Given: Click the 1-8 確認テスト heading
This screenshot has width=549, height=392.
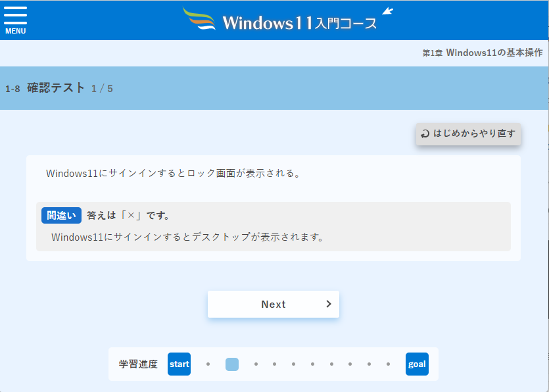Looking at the screenshot, I should [x=45, y=88].
